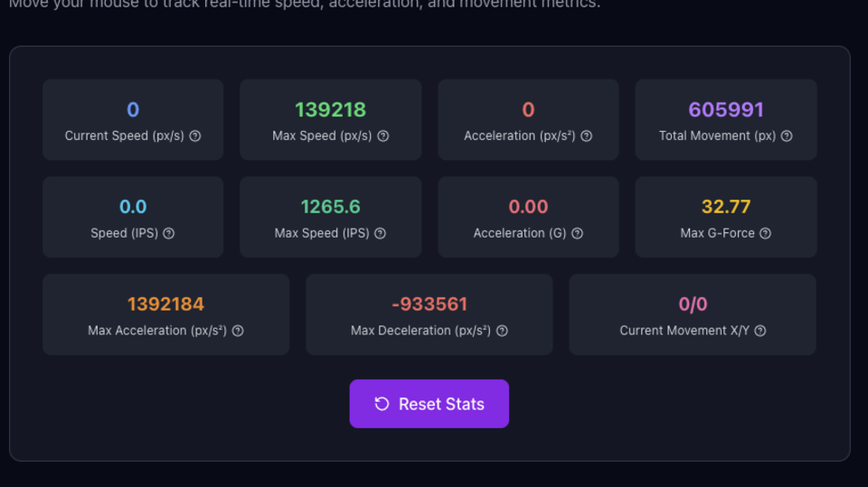Click the 0/0 current movement reading
Viewport: 868px width, 487px height.
point(693,304)
